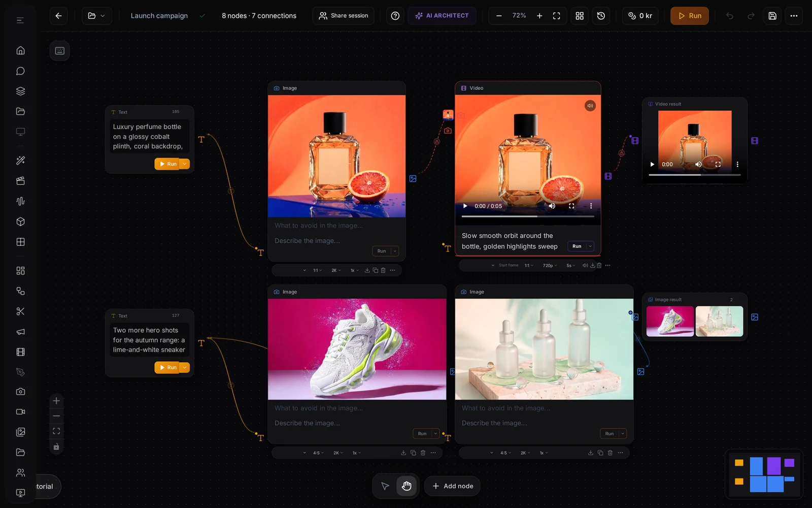Mute the Video node player volume
This screenshot has width=812, height=508.
click(x=552, y=206)
